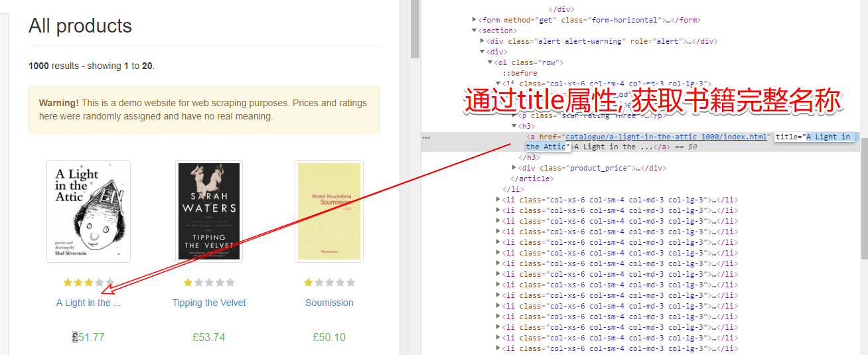Click the star rating under A Light in the Attic
The height and width of the screenshot is (355, 868).
[88, 283]
